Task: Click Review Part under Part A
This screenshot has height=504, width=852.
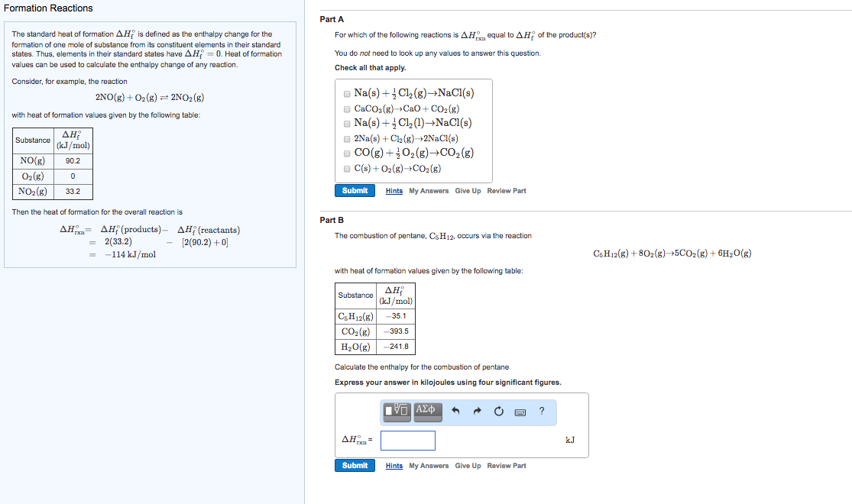Action: (x=506, y=190)
